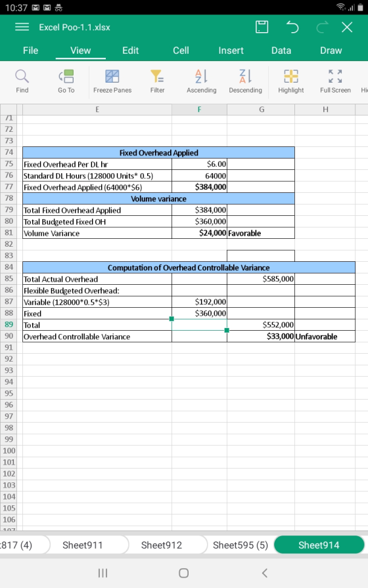
Task: Click 'Variable (128000*0.5*$3)' cell
Action: [97, 302]
